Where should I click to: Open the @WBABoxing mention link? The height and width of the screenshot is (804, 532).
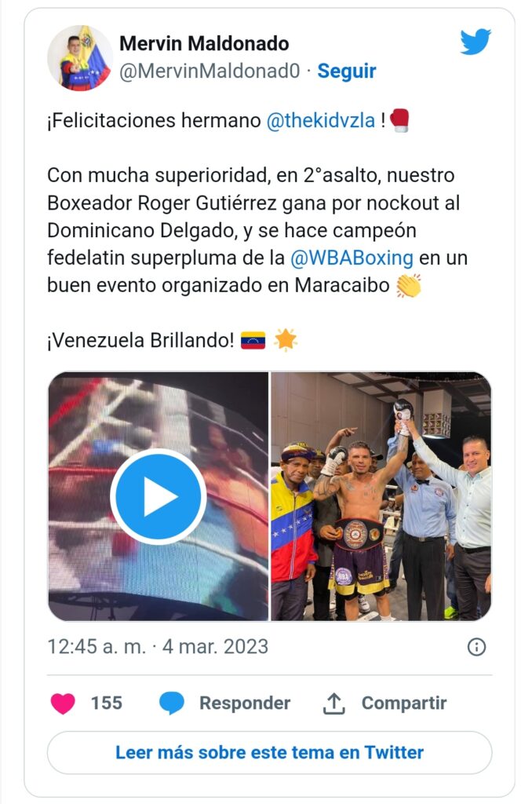point(352,258)
